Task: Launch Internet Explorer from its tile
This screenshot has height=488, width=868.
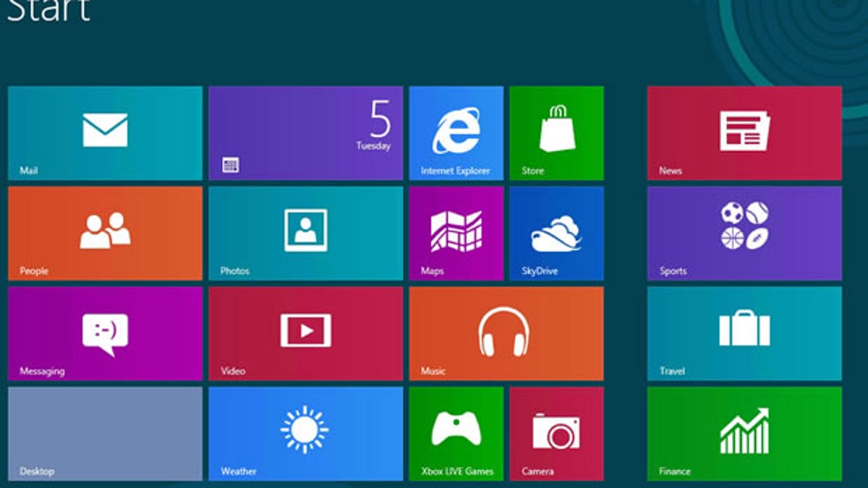Action: [x=456, y=133]
